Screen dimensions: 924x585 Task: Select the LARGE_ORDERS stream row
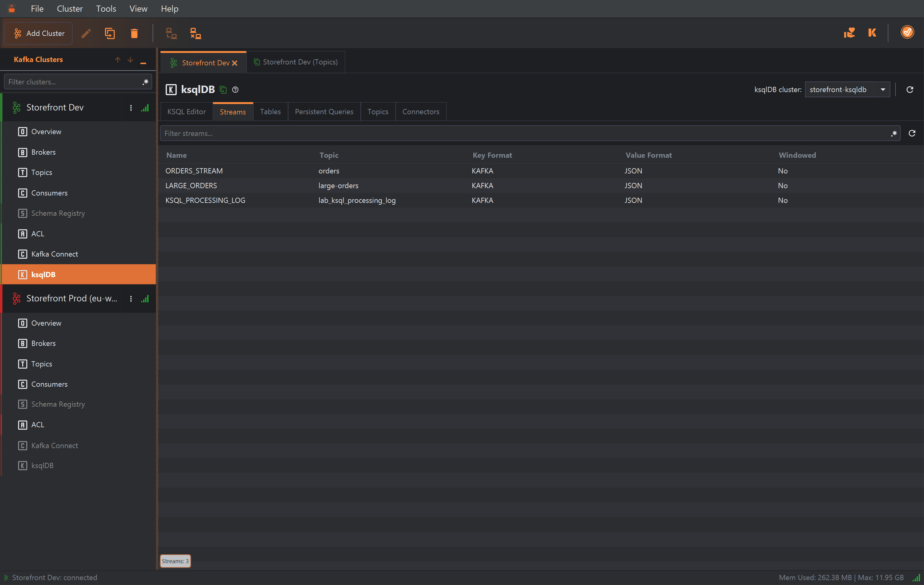pyautogui.click(x=541, y=185)
